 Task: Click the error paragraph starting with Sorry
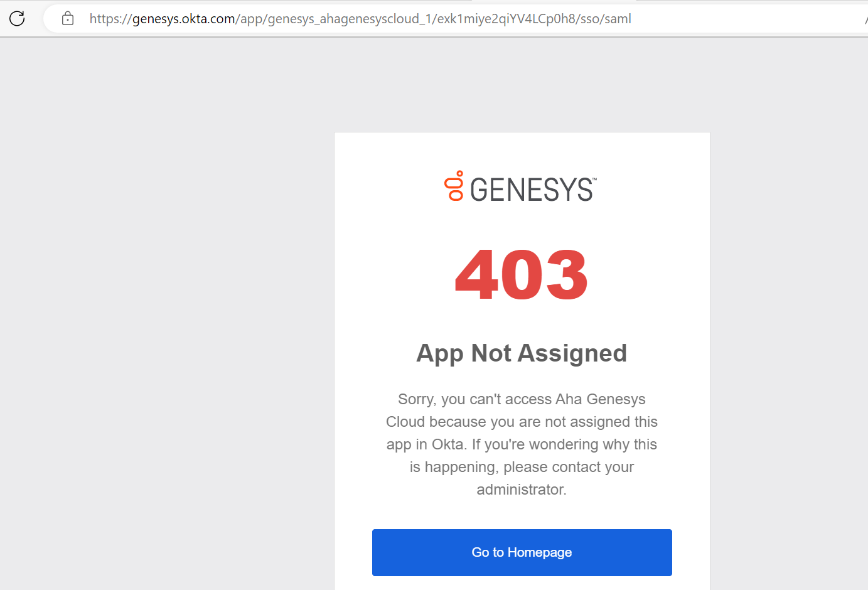(x=522, y=444)
